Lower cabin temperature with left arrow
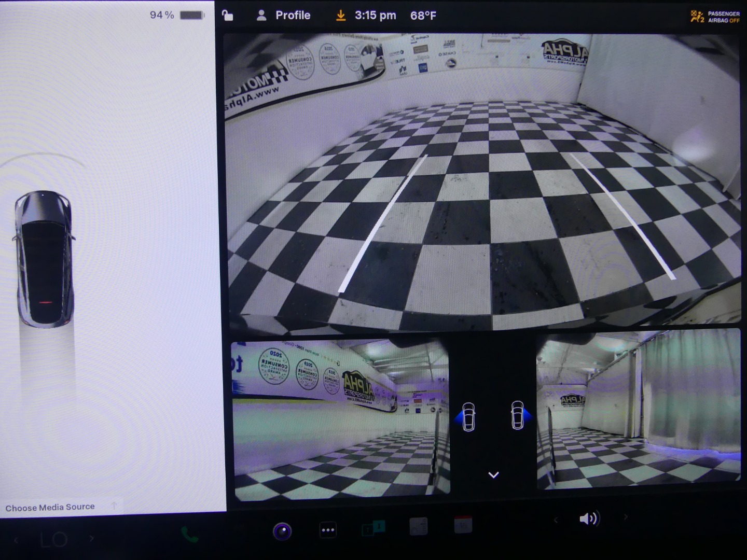747x560 pixels. (x=16, y=540)
